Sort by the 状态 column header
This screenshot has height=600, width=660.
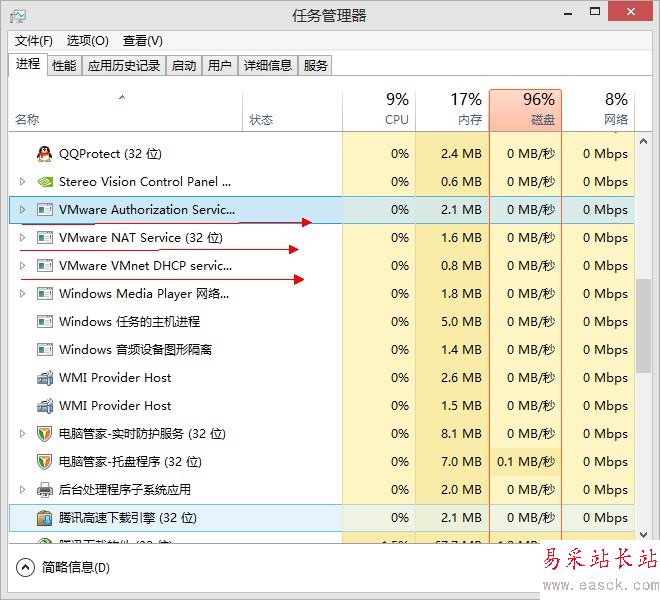click(293, 110)
